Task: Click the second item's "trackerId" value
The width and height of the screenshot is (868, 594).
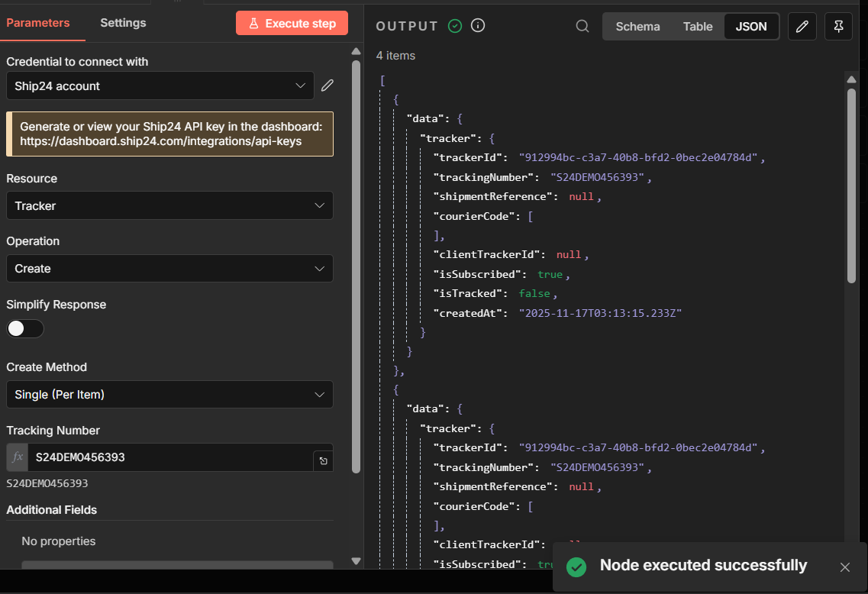Action: (638, 447)
